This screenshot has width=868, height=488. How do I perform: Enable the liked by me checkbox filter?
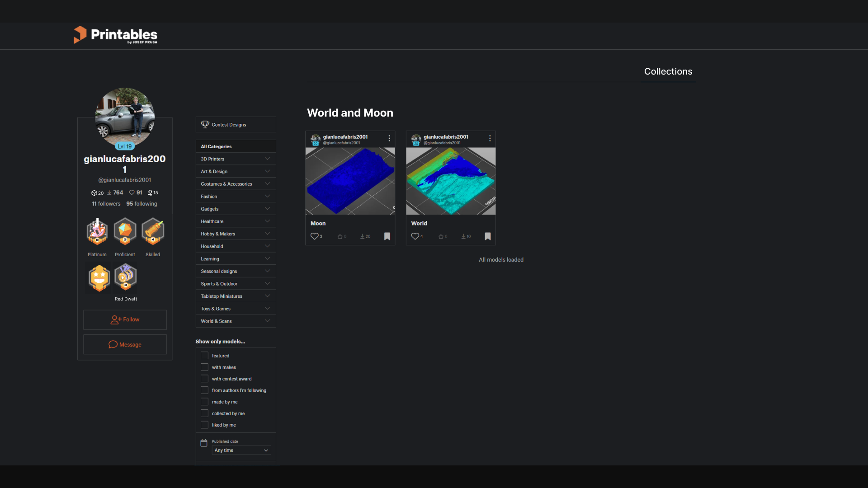pyautogui.click(x=204, y=425)
